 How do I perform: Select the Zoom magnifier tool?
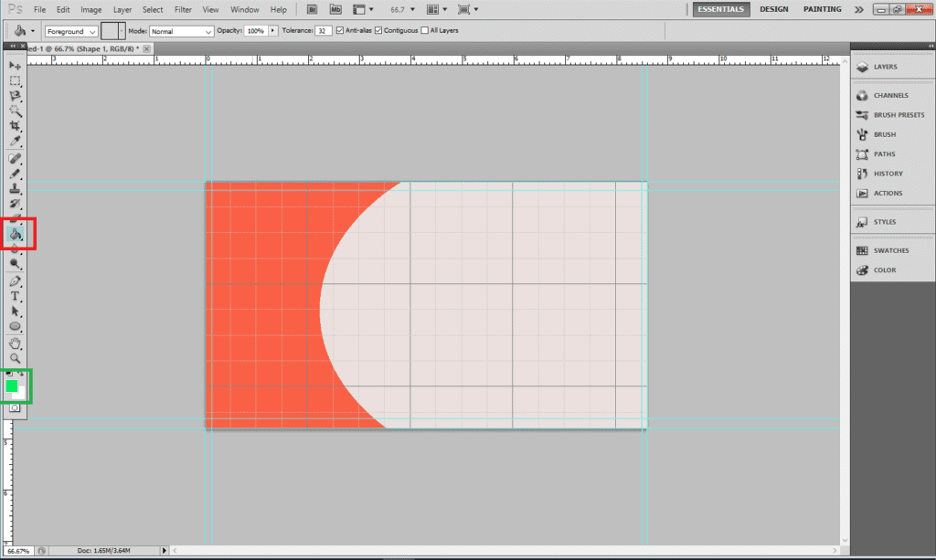(x=16, y=358)
